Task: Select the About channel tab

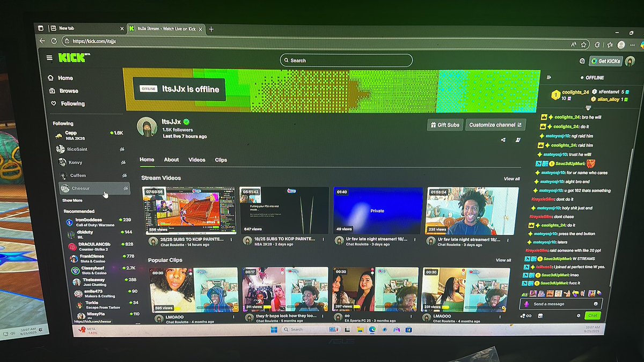Action: (x=171, y=160)
